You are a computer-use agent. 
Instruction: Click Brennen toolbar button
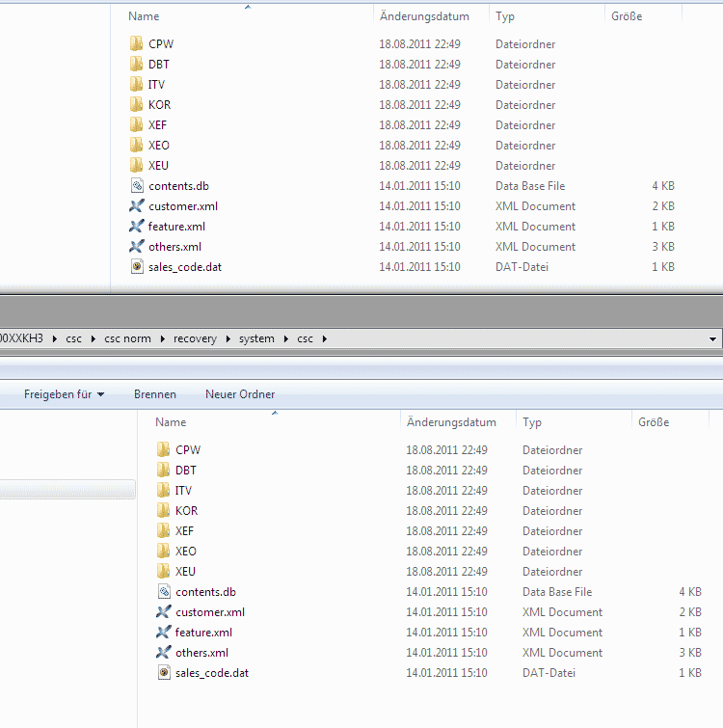click(x=155, y=394)
